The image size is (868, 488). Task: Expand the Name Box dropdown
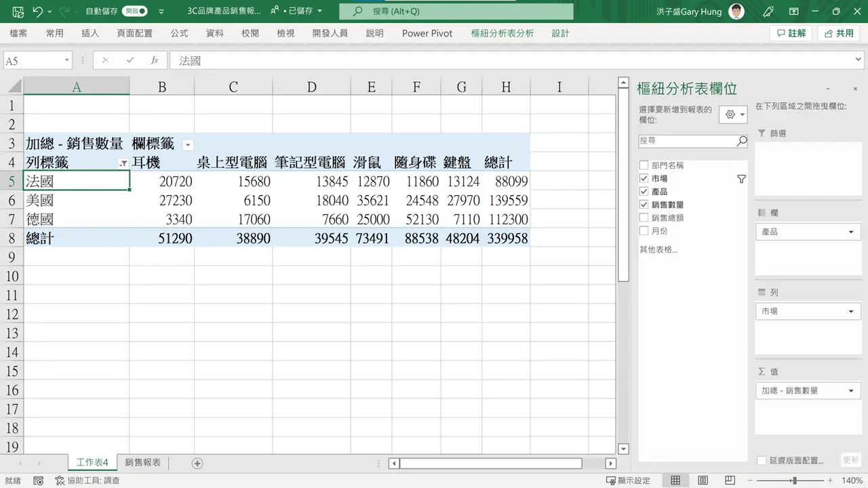[x=66, y=60]
